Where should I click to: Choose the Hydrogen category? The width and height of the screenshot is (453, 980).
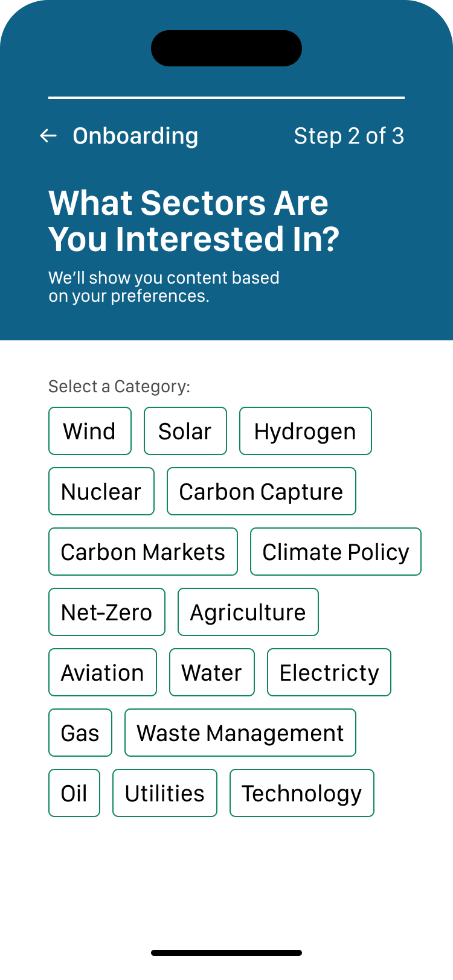[x=306, y=431]
